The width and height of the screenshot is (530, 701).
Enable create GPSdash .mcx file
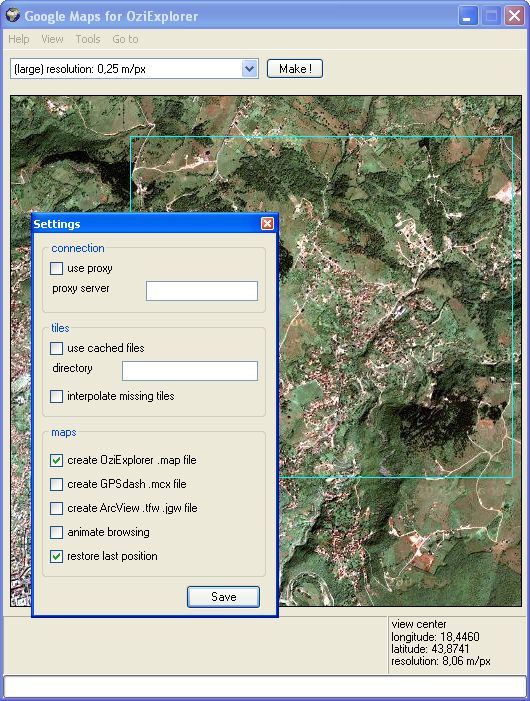click(x=56, y=484)
